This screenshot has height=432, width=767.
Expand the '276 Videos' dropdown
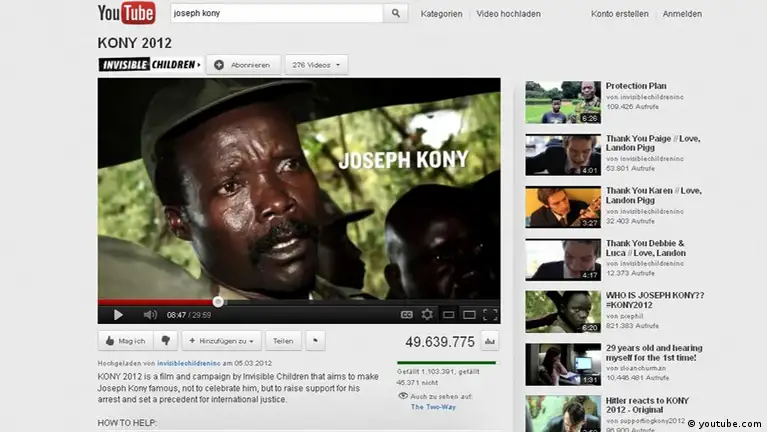[x=316, y=65]
